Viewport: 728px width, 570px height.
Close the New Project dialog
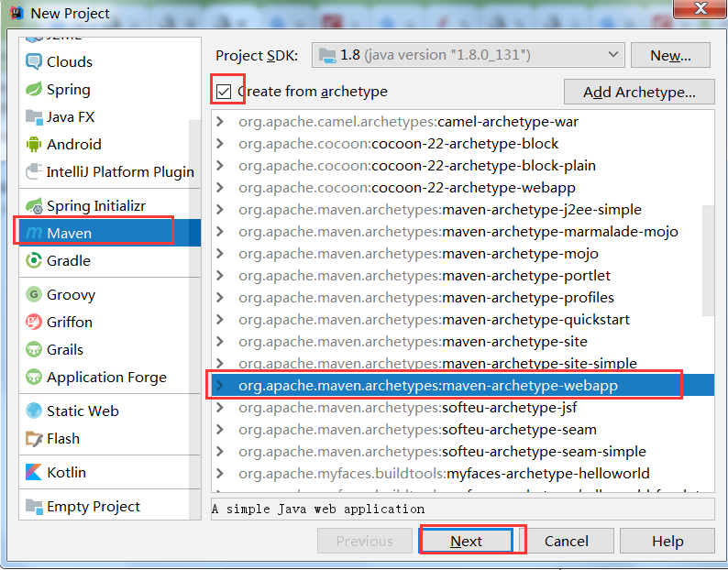point(700,8)
